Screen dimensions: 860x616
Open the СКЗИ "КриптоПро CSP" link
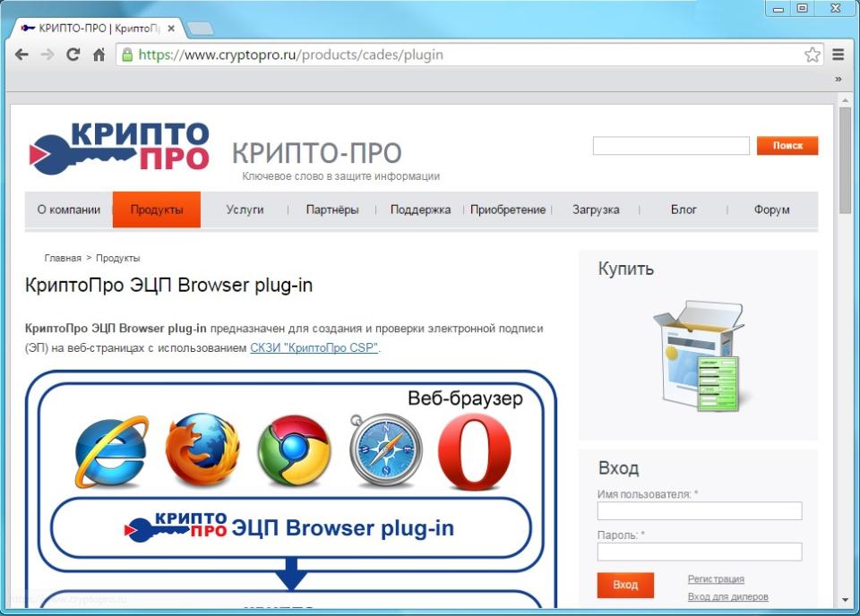coord(314,347)
